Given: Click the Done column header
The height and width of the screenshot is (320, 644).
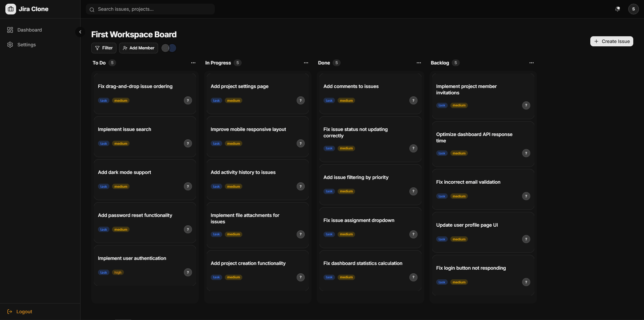Looking at the screenshot, I should click(x=324, y=63).
